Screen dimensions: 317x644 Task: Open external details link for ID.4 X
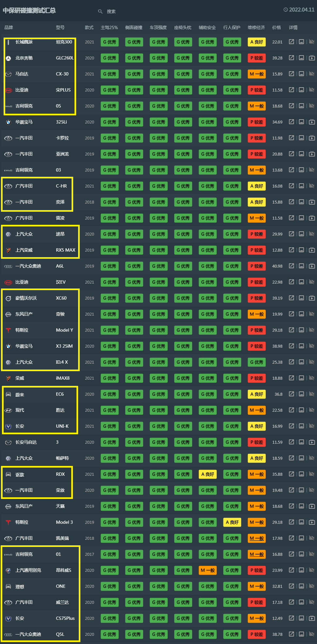coord(291,362)
